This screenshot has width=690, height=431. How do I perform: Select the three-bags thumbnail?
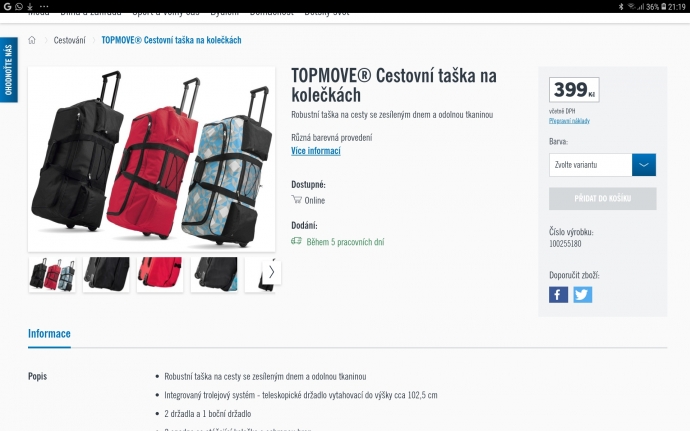point(52,274)
